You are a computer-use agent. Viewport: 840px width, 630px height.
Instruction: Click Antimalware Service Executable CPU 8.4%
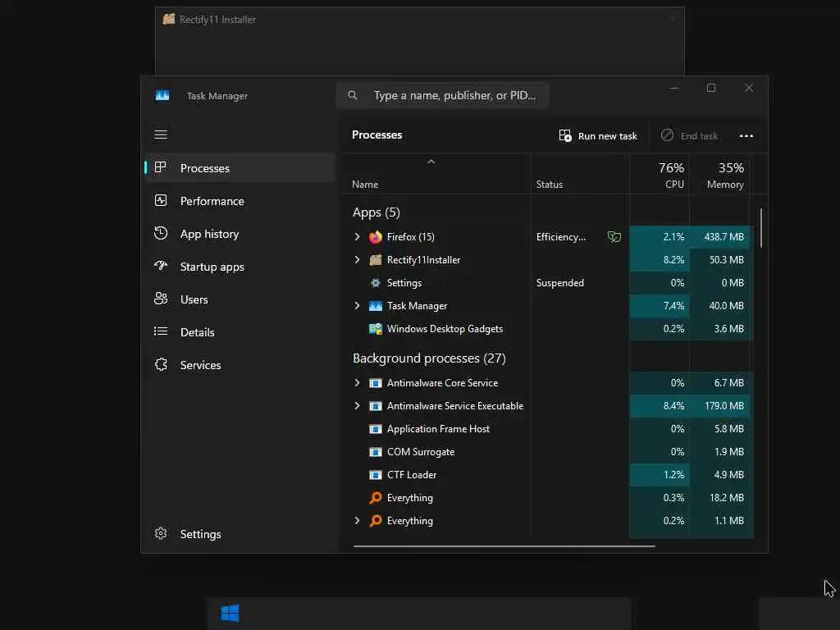coord(673,406)
